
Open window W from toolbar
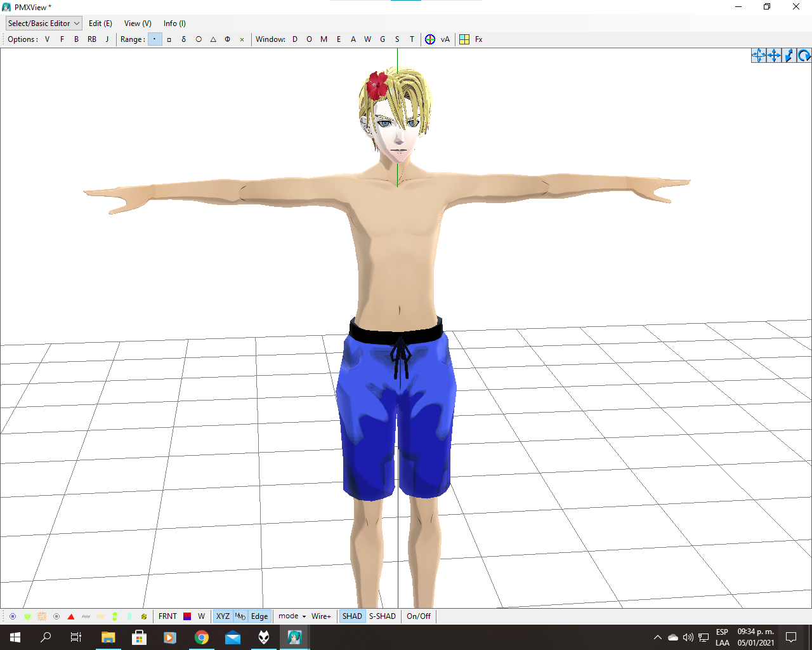click(x=368, y=39)
